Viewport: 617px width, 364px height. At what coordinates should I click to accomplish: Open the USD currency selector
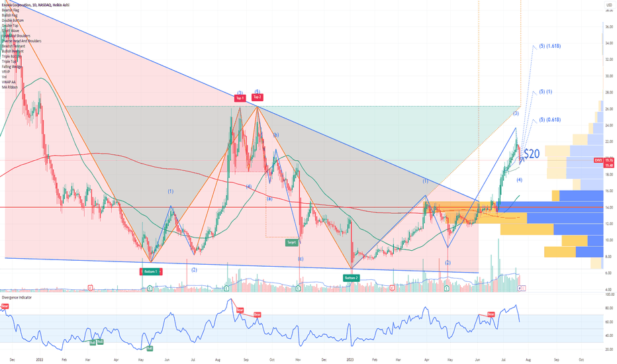pyautogui.click(x=609, y=5)
